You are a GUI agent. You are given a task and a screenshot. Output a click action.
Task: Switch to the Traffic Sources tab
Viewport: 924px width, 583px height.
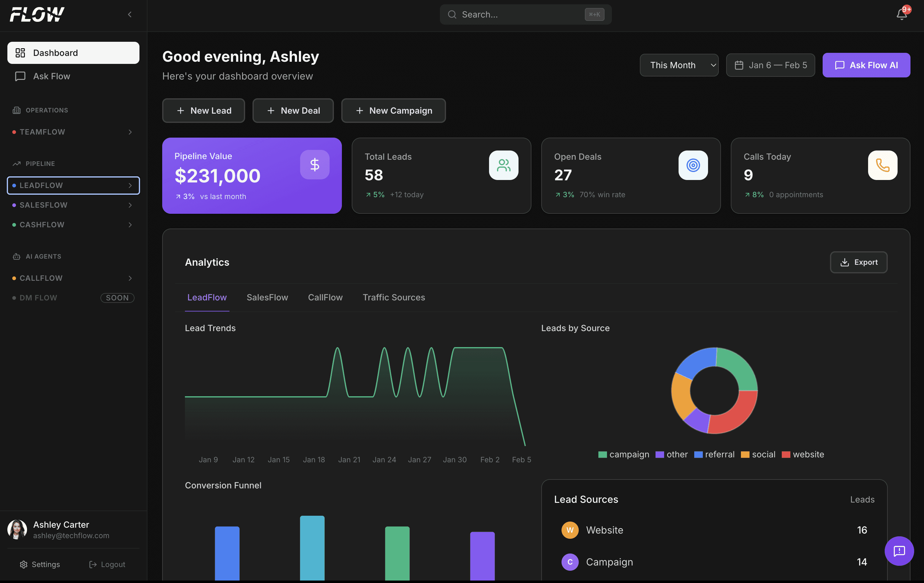click(394, 297)
